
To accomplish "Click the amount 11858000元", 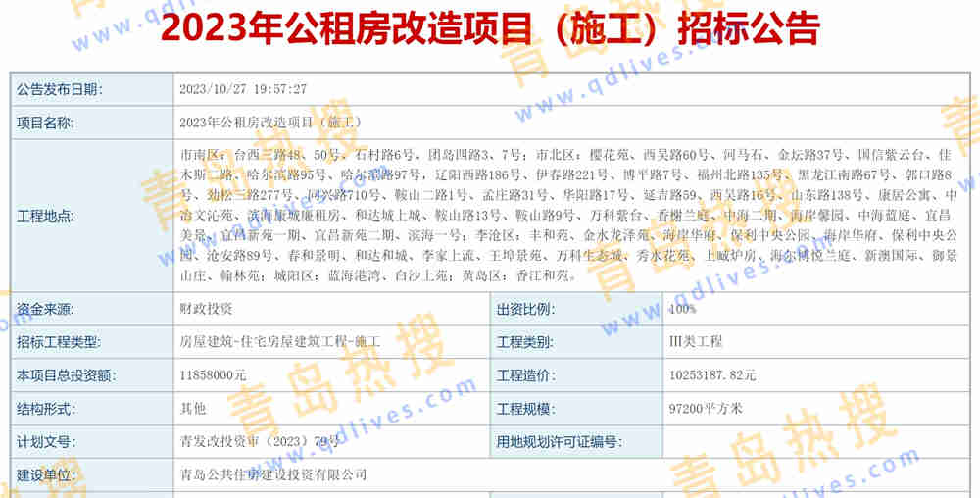I will tap(213, 375).
